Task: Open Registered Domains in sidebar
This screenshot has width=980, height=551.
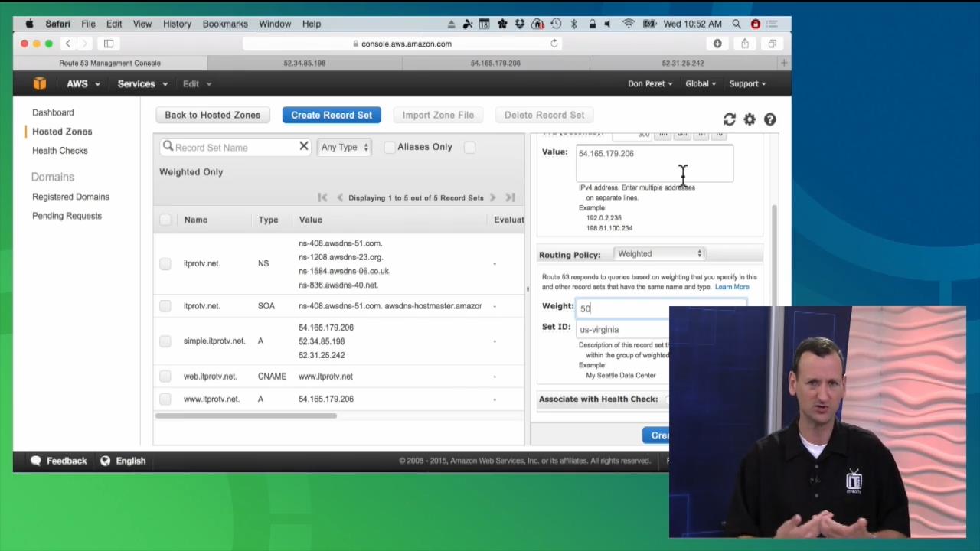Action: [70, 197]
